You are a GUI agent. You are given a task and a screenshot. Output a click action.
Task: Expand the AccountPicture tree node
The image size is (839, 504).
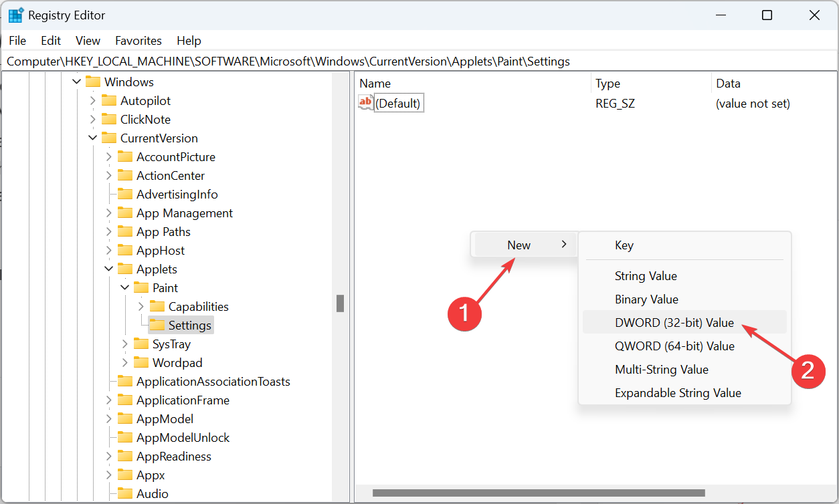[108, 157]
